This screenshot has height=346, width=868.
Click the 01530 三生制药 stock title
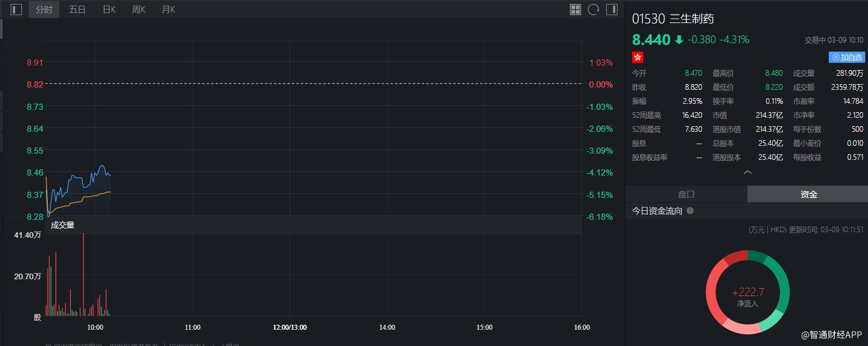click(x=673, y=19)
